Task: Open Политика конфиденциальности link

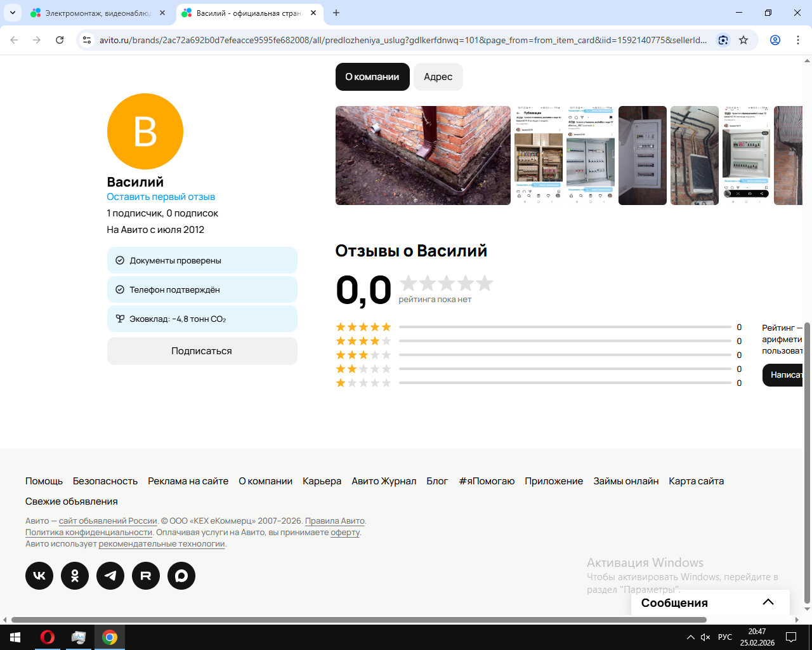Action: (89, 533)
